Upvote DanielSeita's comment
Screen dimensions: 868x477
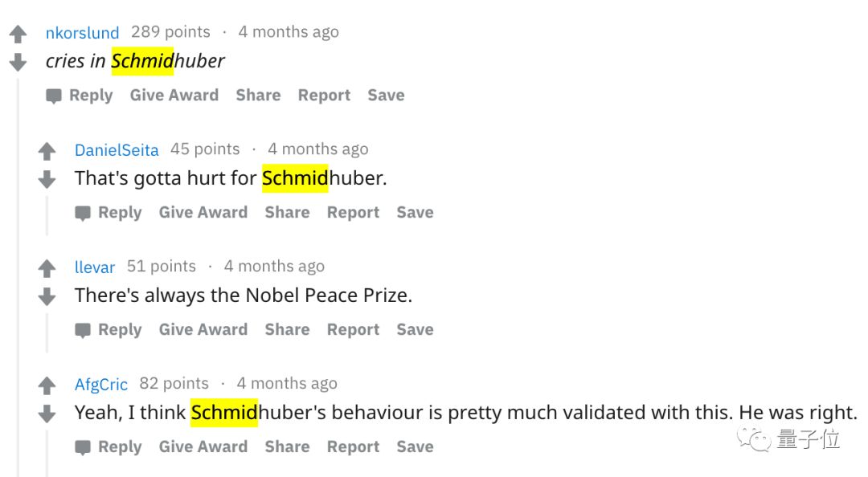[x=47, y=151]
